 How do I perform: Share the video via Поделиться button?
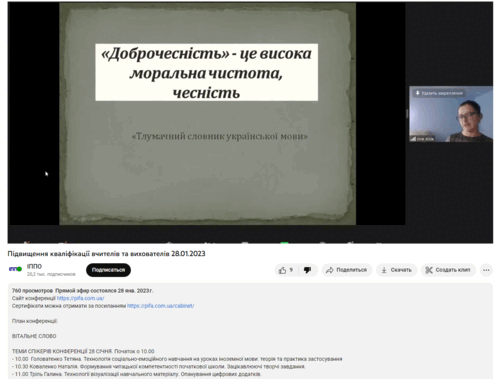[x=347, y=270]
